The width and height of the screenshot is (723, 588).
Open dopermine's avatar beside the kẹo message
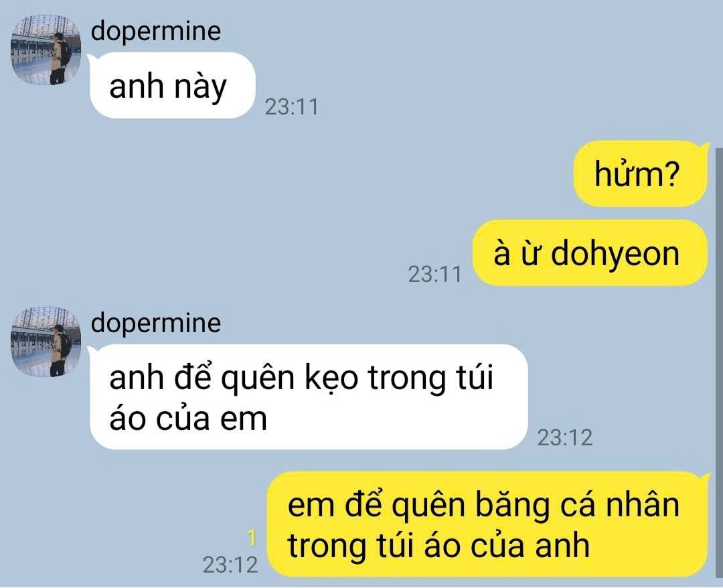(x=46, y=342)
